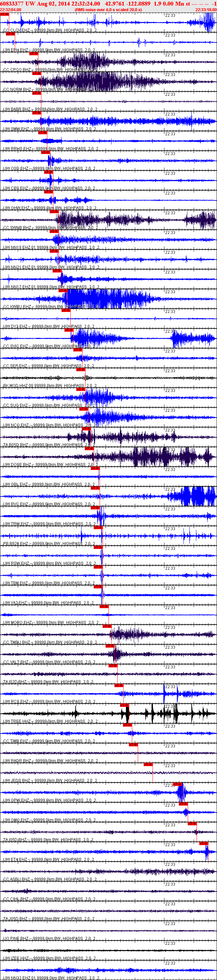Select the CC CPCO BHZ trace label
This screenshot has height=980, width=217.
50,70
